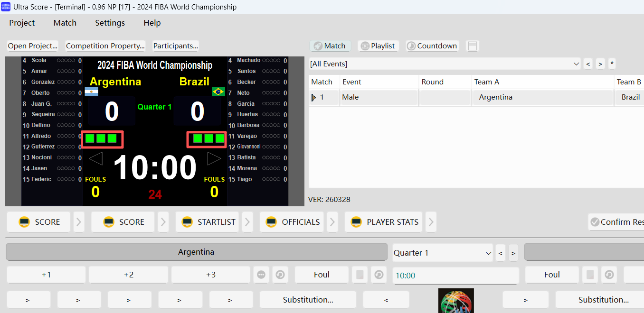644x313 pixels.
Task: Click the Event column header
Action: 379,82
